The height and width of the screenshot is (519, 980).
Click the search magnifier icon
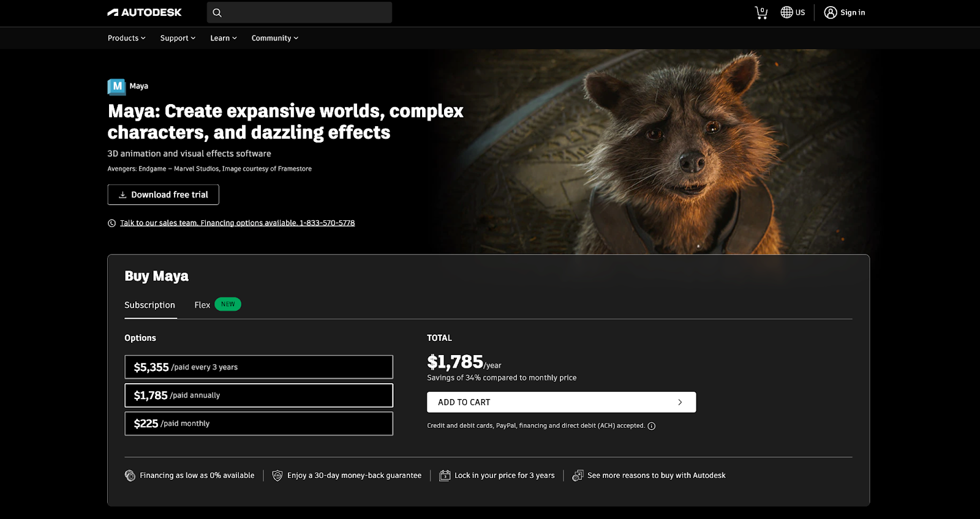point(217,12)
